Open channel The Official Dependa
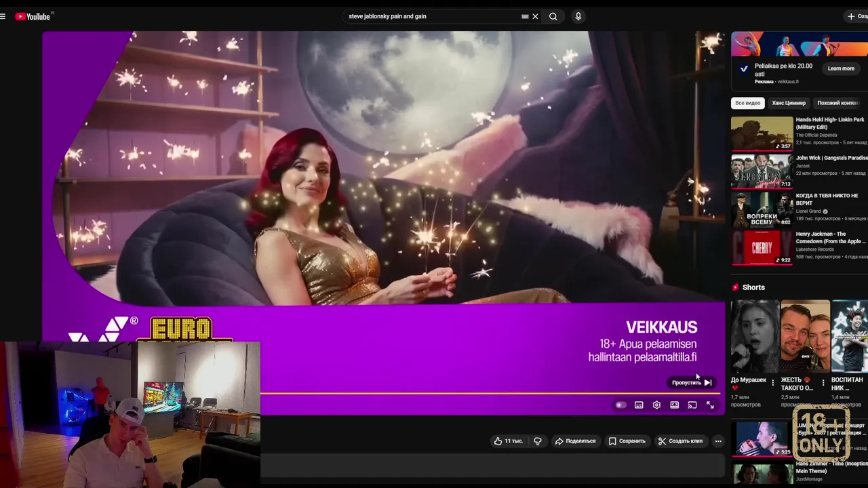Image resolution: width=868 pixels, height=488 pixels. coord(818,135)
